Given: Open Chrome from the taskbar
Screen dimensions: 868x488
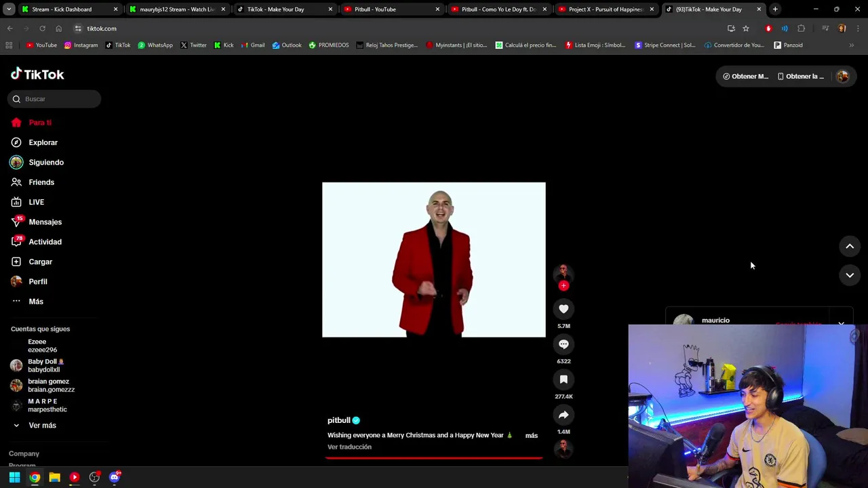Looking at the screenshot, I should pyautogui.click(x=35, y=478).
